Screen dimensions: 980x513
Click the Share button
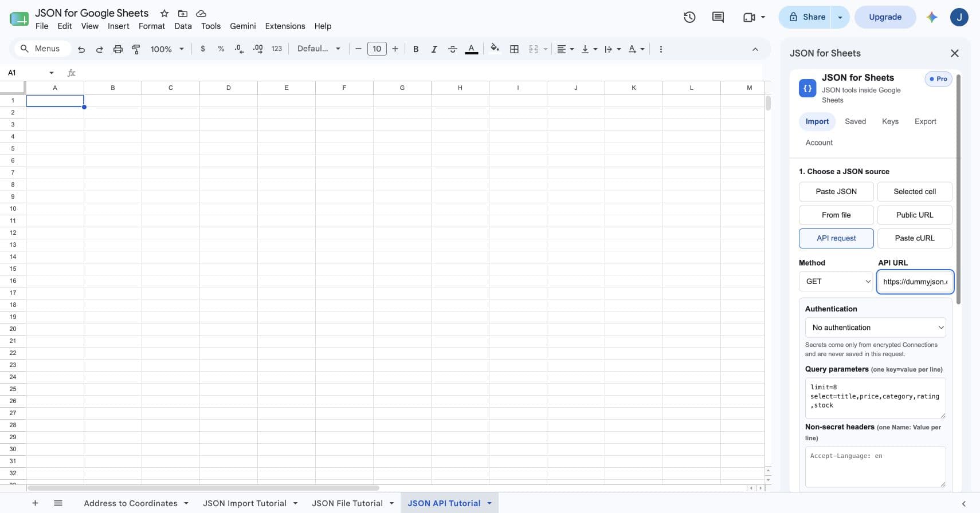pyautogui.click(x=807, y=17)
